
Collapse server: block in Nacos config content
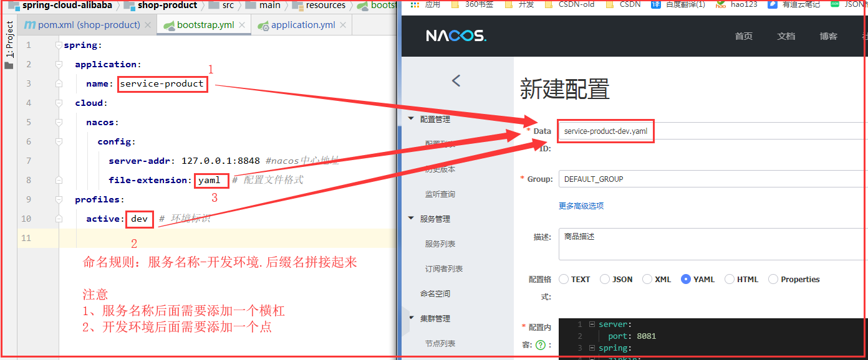coord(592,324)
